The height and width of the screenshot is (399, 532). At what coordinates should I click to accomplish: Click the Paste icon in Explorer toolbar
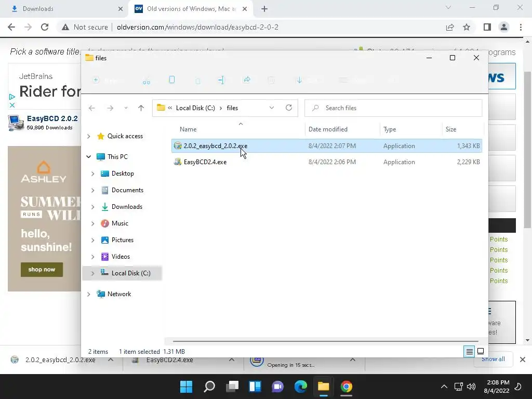pos(198,81)
